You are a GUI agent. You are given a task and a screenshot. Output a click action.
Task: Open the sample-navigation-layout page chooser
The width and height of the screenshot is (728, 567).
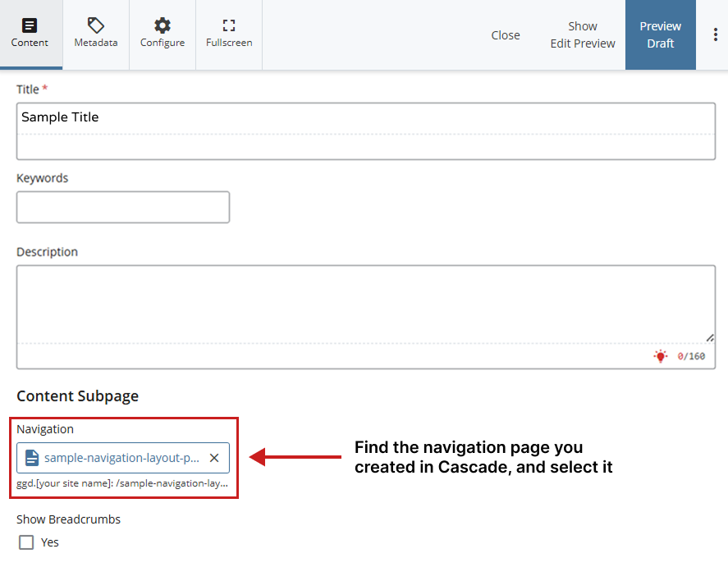coord(121,458)
